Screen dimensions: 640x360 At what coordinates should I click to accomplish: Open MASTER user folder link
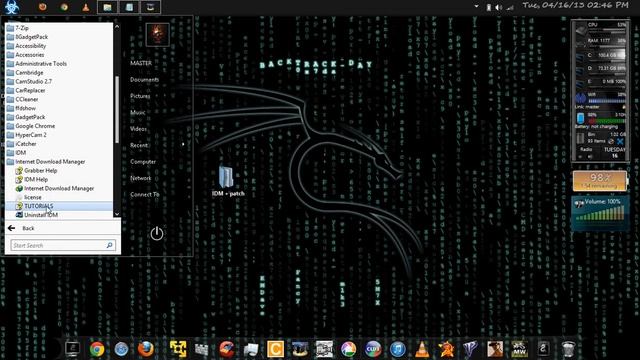(x=141, y=63)
